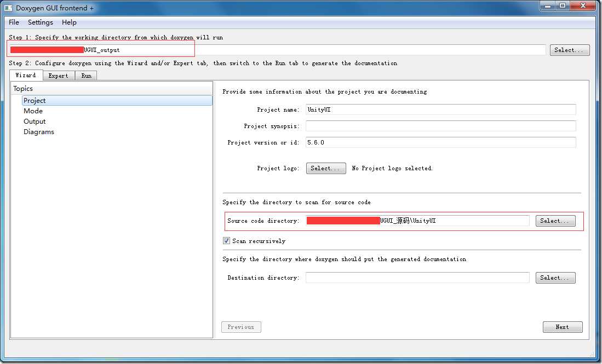The width and height of the screenshot is (602, 364).
Task: Click Select button for source code directory
Action: click(x=555, y=221)
